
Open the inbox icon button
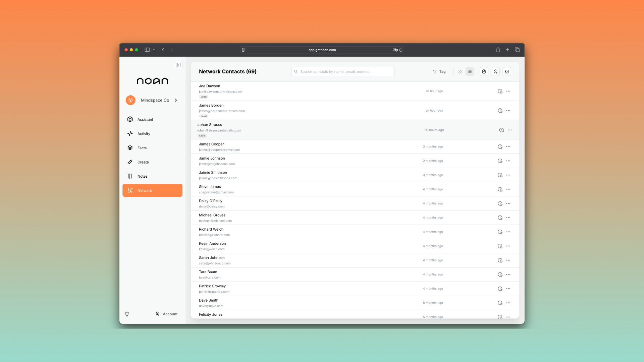(x=507, y=71)
